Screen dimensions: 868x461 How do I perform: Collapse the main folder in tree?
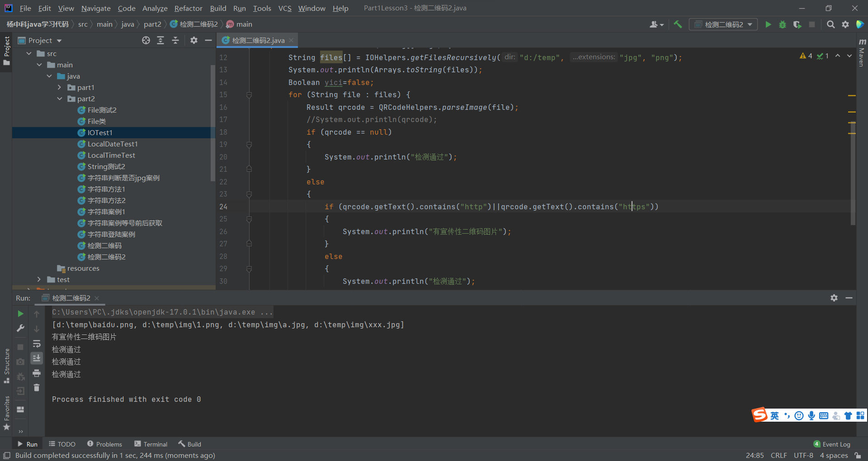pyautogui.click(x=39, y=65)
